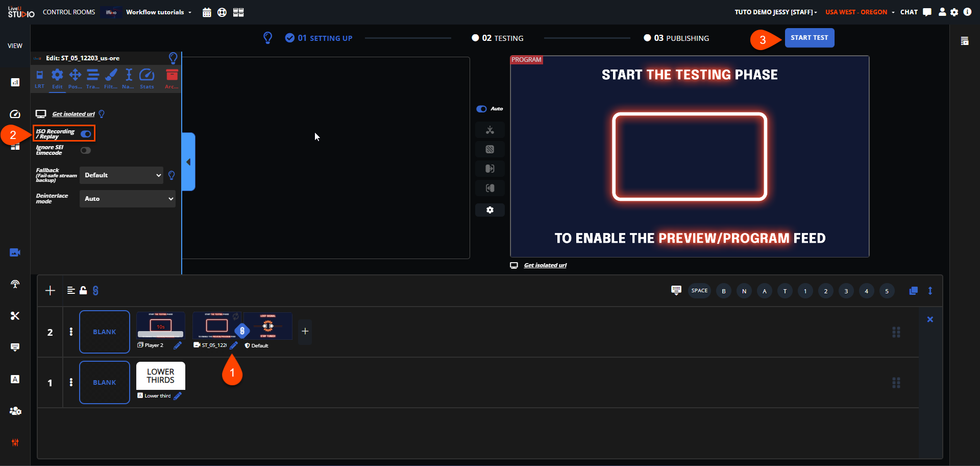Enable Ignore SEI timecode toggle

[x=86, y=150]
